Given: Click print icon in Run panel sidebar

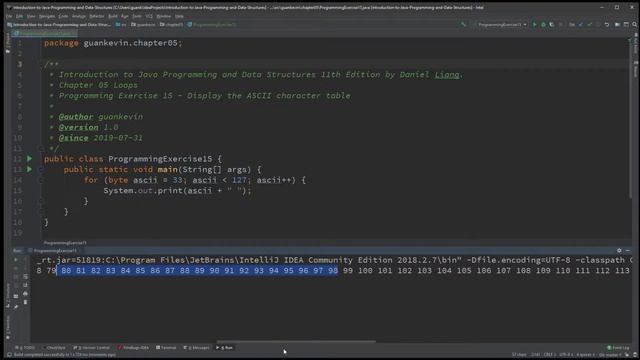Looking at the screenshot, I should (25, 293).
